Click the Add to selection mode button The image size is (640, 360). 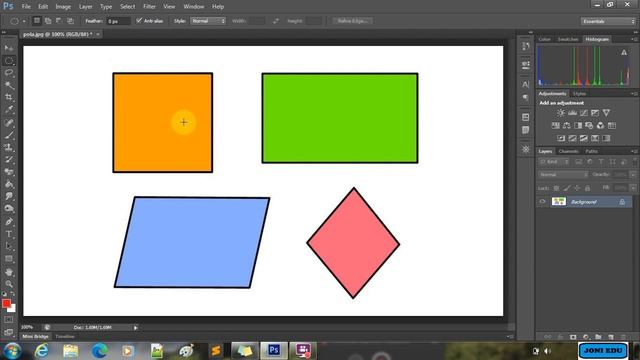tap(48, 21)
